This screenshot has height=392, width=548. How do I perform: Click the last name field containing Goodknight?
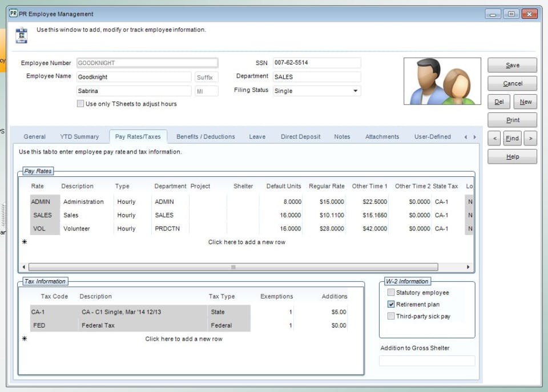(x=134, y=77)
